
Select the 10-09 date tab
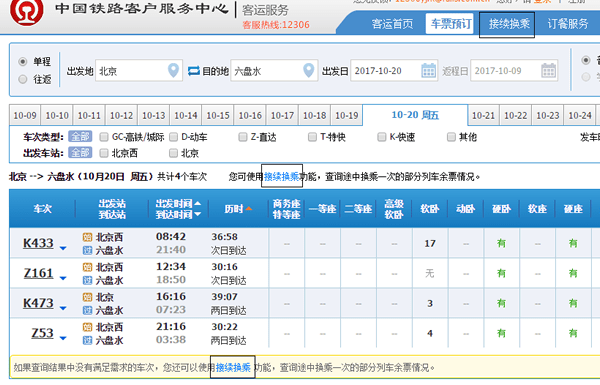click(x=25, y=115)
